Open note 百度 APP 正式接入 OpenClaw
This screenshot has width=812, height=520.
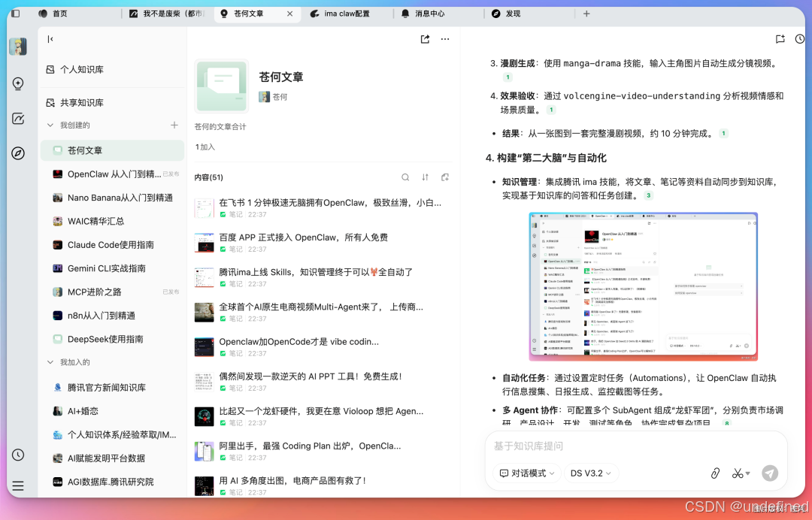pos(323,243)
